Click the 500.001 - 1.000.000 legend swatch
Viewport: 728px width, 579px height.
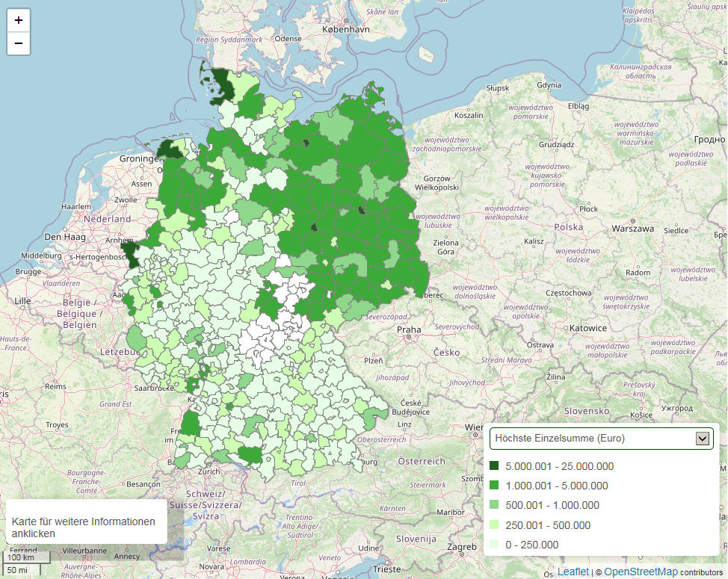pyautogui.click(x=494, y=504)
